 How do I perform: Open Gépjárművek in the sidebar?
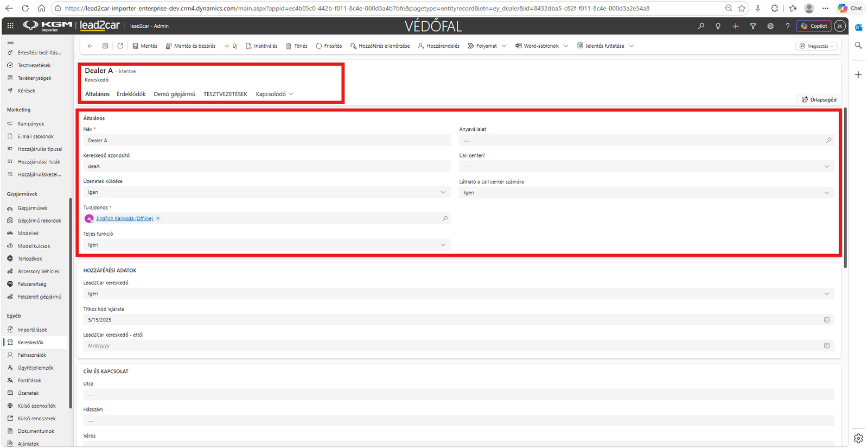(33, 208)
